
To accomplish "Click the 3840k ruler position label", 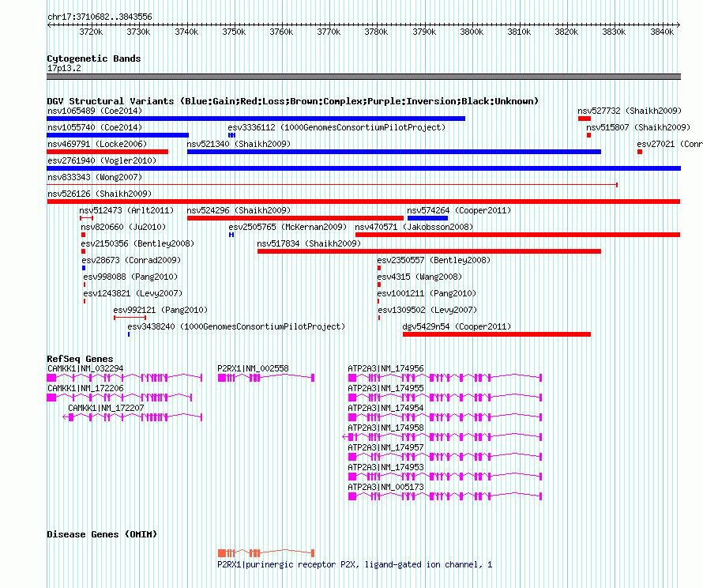I will [662, 32].
